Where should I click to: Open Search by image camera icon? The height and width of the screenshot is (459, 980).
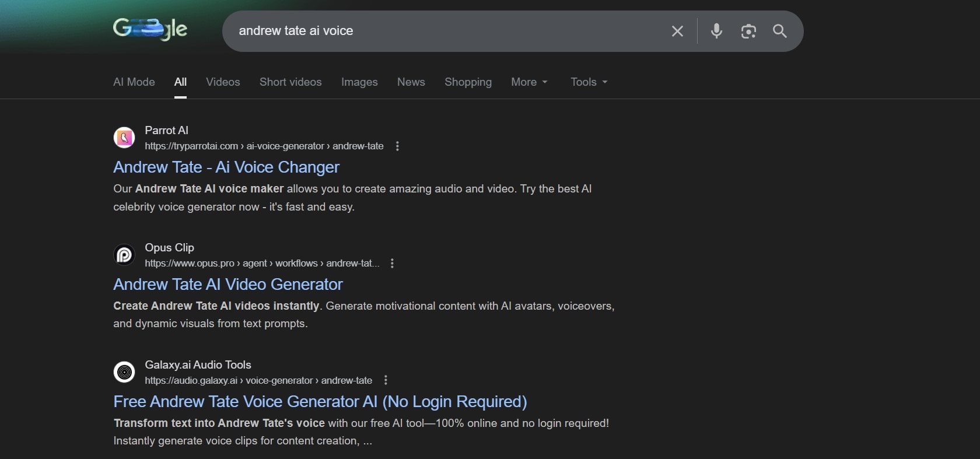(748, 31)
